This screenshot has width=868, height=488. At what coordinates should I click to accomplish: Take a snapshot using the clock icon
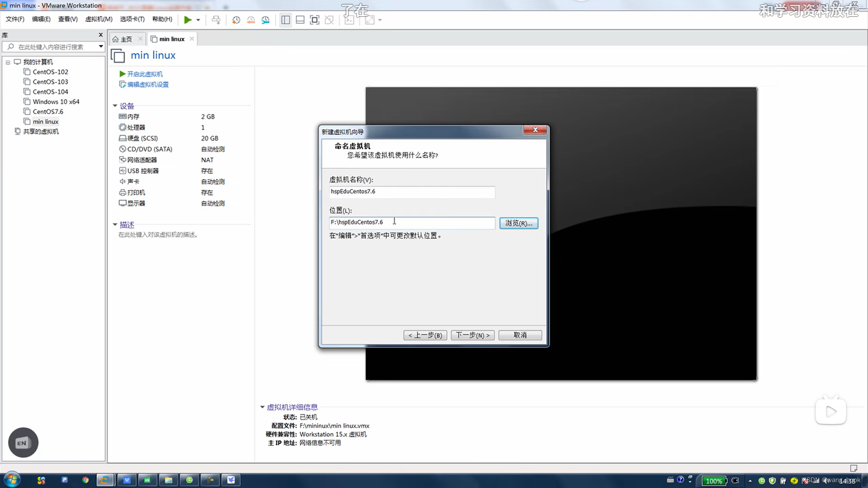236,20
